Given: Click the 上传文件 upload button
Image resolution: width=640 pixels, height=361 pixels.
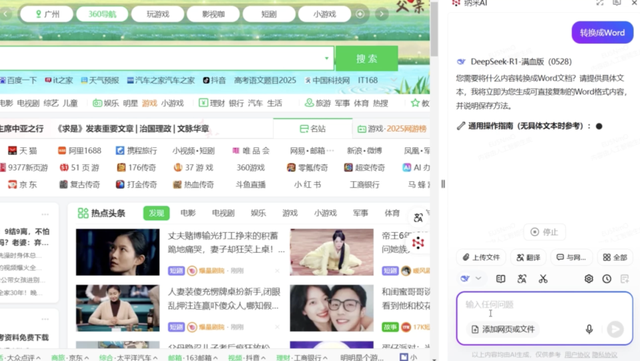Looking at the screenshot, I should tap(481, 257).
